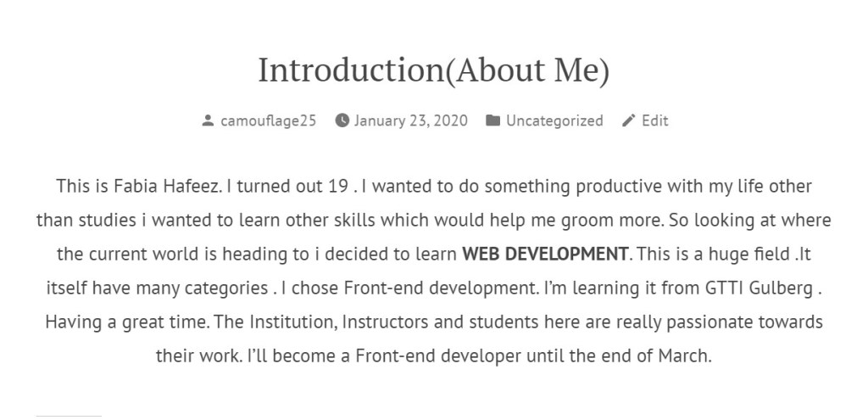Click the folder icon beside Uncategorized
This screenshot has height=420, width=868.
(x=492, y=120)
